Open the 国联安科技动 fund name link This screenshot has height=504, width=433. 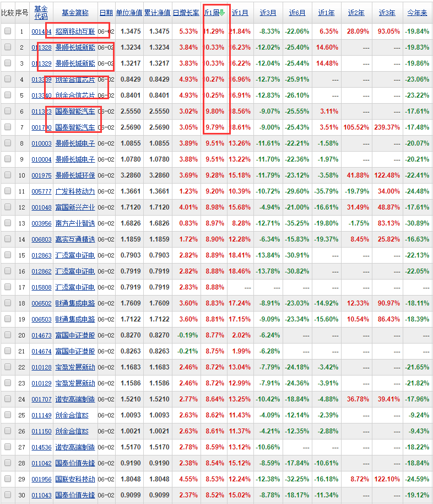(75, 479)
